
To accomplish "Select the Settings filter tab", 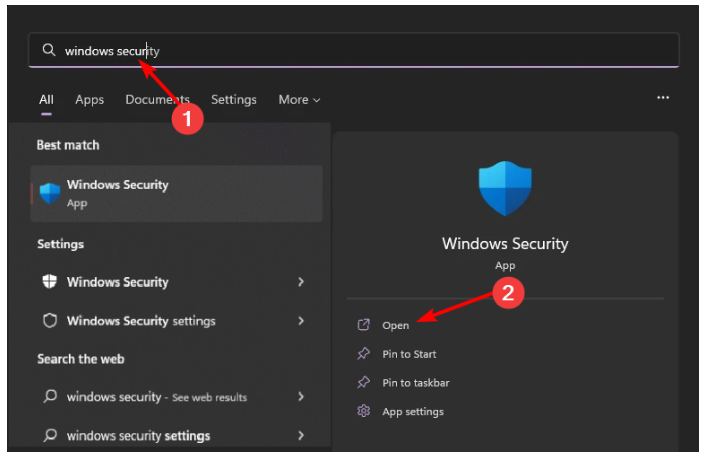I will [234, 100].
